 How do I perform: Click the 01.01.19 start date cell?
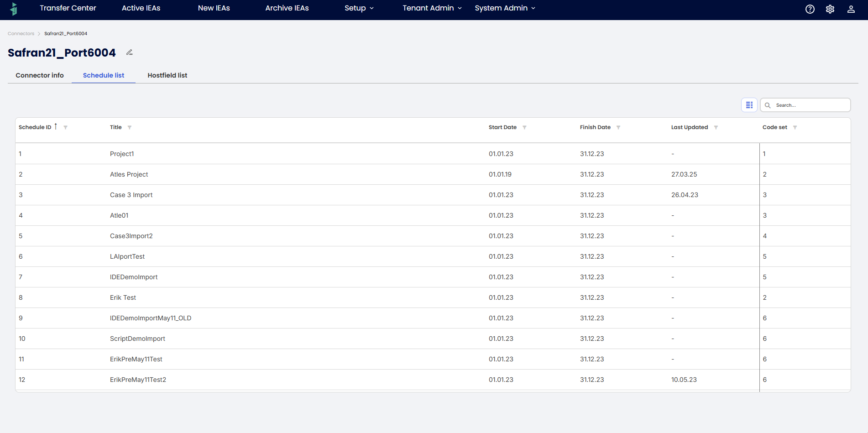coord(500,174)
